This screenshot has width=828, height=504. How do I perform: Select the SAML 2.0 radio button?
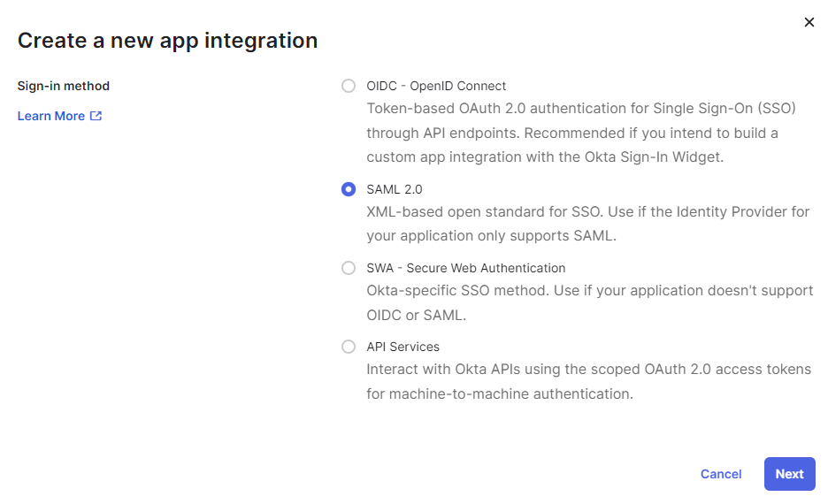[349, 189]
